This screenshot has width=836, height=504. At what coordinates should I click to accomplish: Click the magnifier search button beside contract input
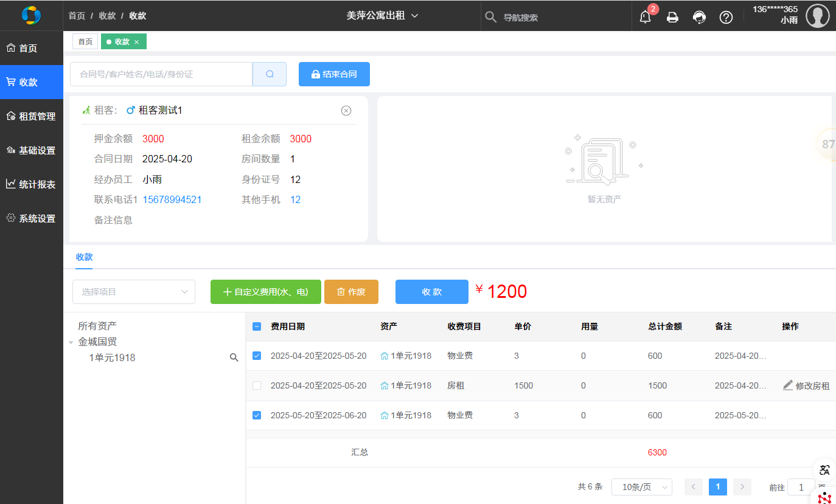click(x=270, y=74)
